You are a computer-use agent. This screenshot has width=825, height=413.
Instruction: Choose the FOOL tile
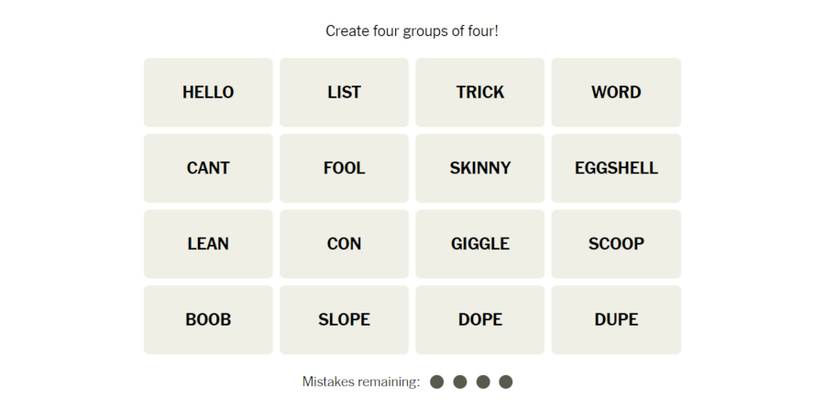click(x=344, y=168)
